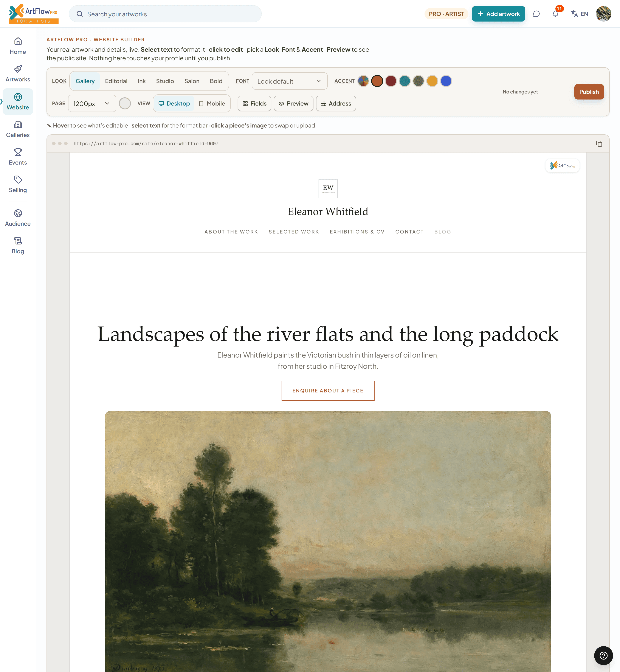Click the EW monogram logo
The width and height of the screenshot is (620, 672).
pos(328,188)
